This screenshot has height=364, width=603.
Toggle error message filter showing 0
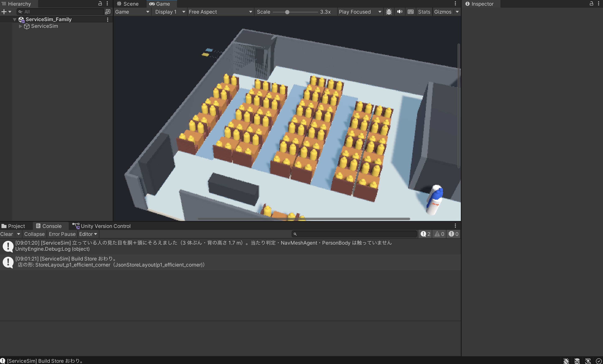click(453, 234)
